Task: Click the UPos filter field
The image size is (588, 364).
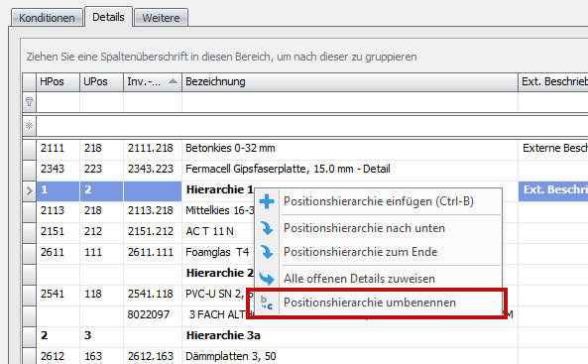Action: pos(101,102)
